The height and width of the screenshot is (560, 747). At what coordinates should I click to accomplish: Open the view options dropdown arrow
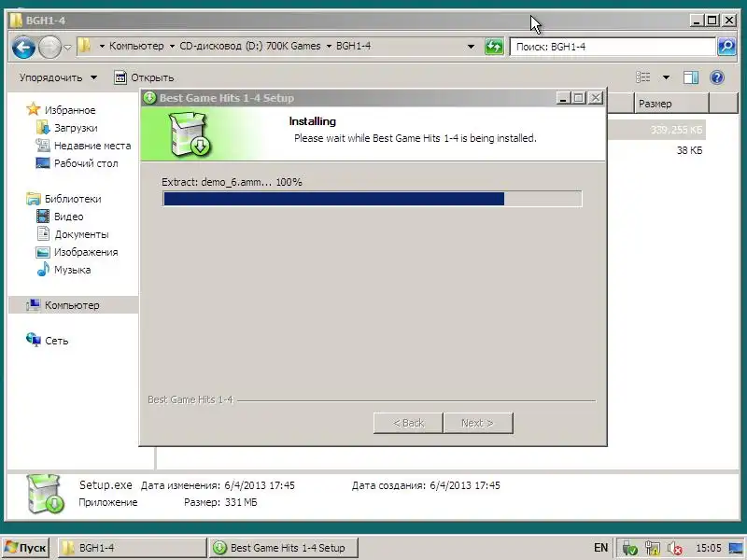(x=666, y=77)
